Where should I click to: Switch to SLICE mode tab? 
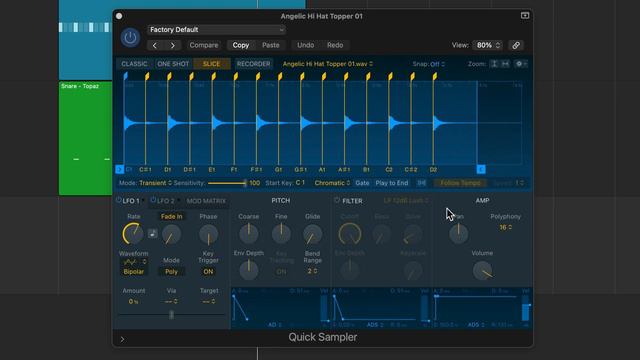[x=211, y=64]
